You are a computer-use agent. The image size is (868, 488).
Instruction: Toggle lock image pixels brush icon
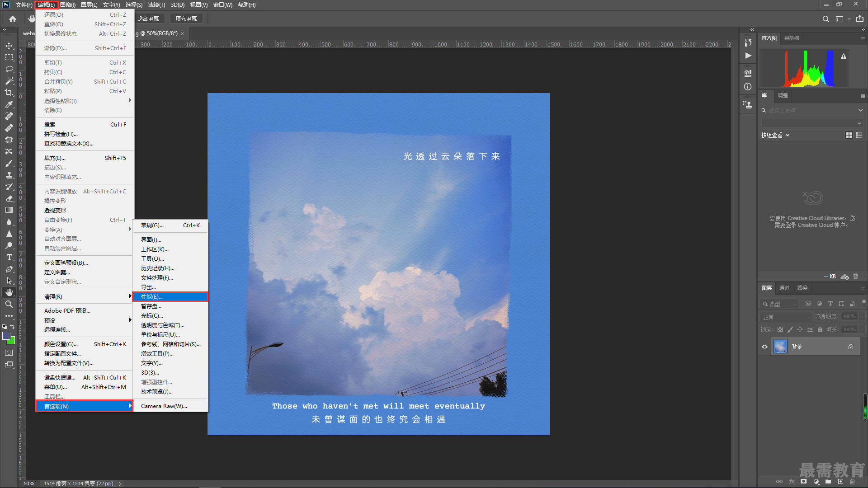click(790, 329)
